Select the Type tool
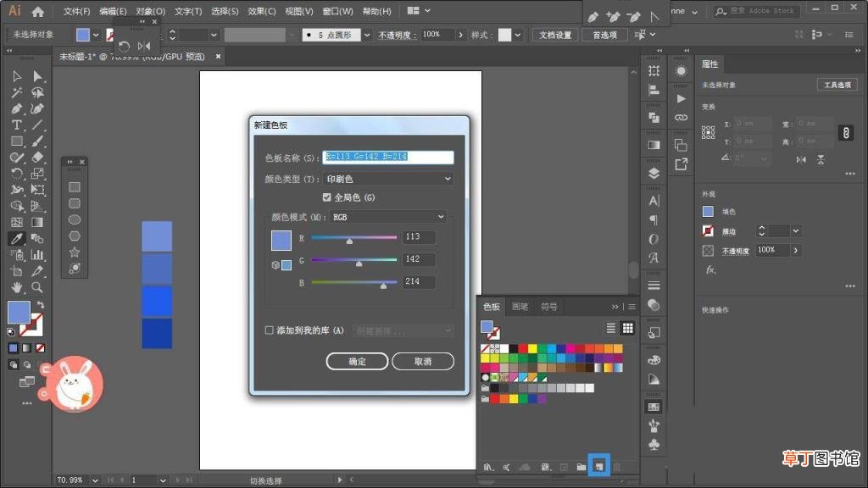This screenshot has height=488, width=868. (x=17, y=125)
